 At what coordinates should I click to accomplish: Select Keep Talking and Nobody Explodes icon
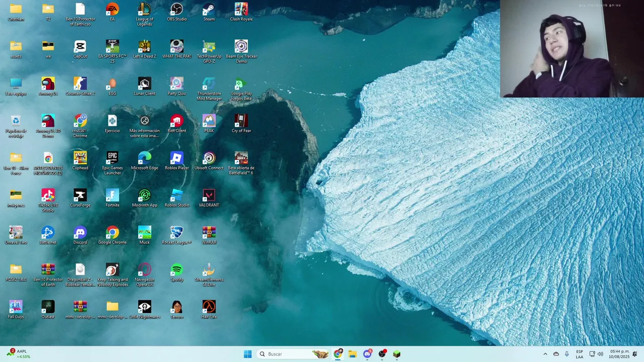(112, 275)
